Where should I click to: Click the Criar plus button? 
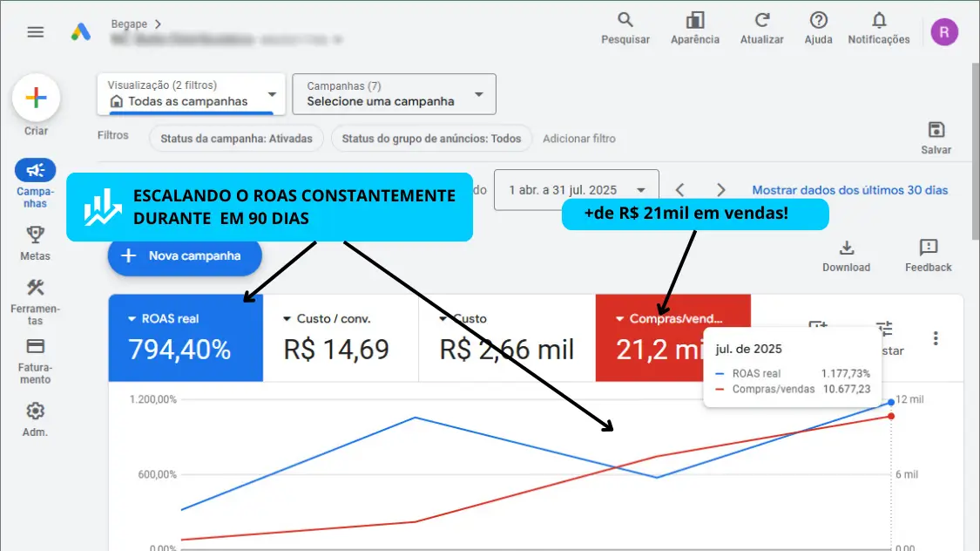[36, 98]
